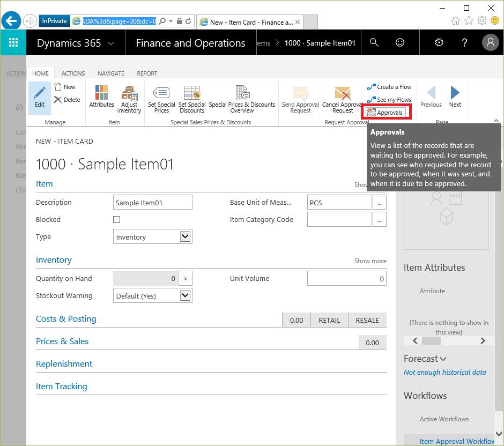Switch to the HOME ribbon tab
Screen dimensions: 504x446
(41, 73)
